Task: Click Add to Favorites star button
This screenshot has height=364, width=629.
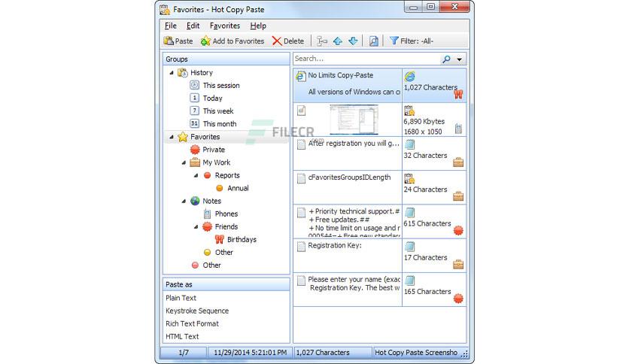Action: [232, 41]
